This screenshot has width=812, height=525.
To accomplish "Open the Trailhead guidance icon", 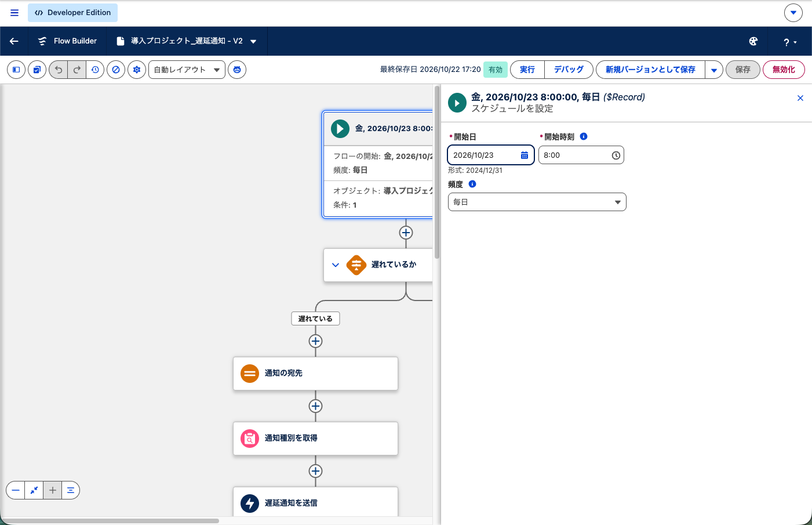I will tap(753, 41).
